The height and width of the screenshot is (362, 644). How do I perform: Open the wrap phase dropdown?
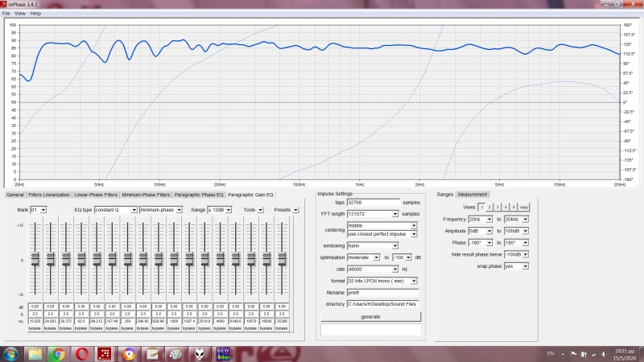pos(514,266)
